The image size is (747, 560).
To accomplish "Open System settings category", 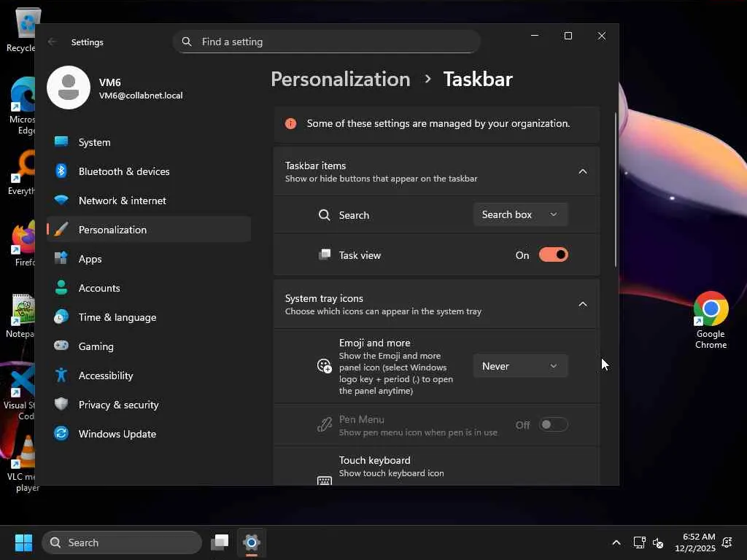I will pos(149,142).
